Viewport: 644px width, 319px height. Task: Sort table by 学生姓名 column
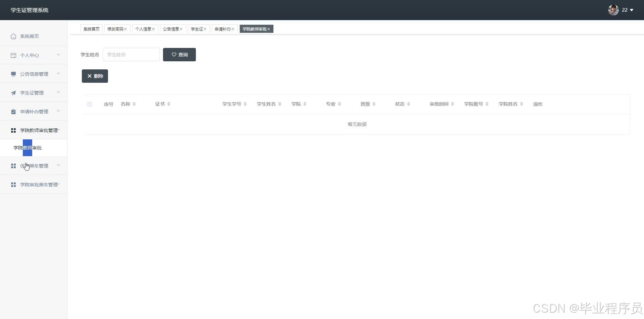click(x=280, y=104)
